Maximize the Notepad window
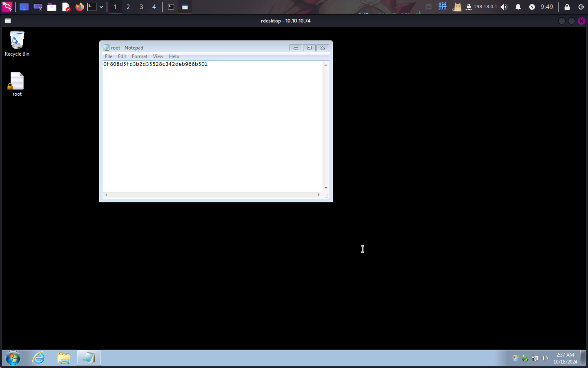588x368 pixels. 309,48
